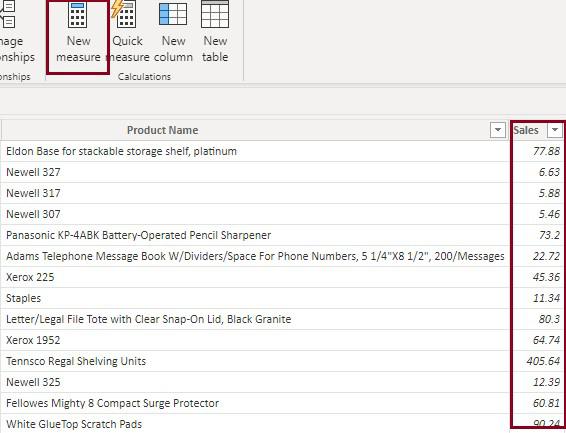566x433 pixels.
Task: Select Tennsco Regal Shelving Units cell
Action: [254, 361]
